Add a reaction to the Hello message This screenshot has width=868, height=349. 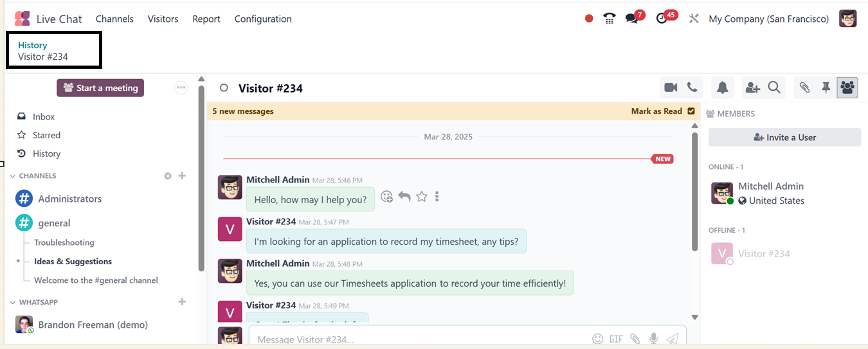click(x=386, y=197)
